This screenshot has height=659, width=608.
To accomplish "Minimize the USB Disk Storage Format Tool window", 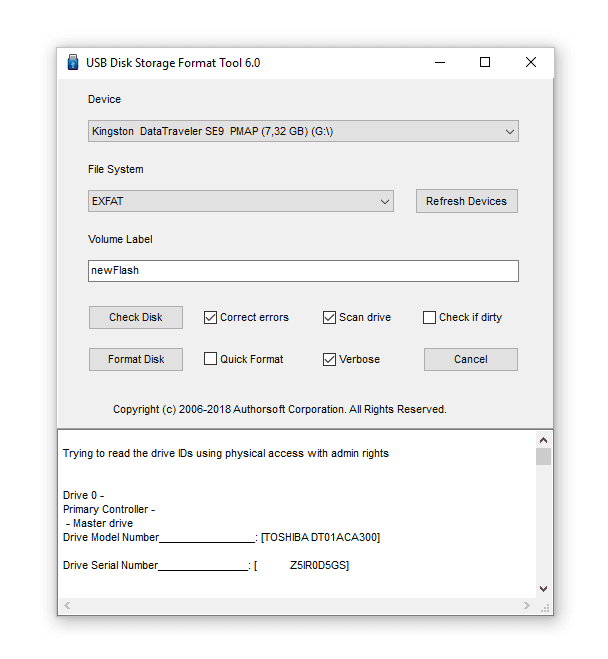I will click(440, 63).
